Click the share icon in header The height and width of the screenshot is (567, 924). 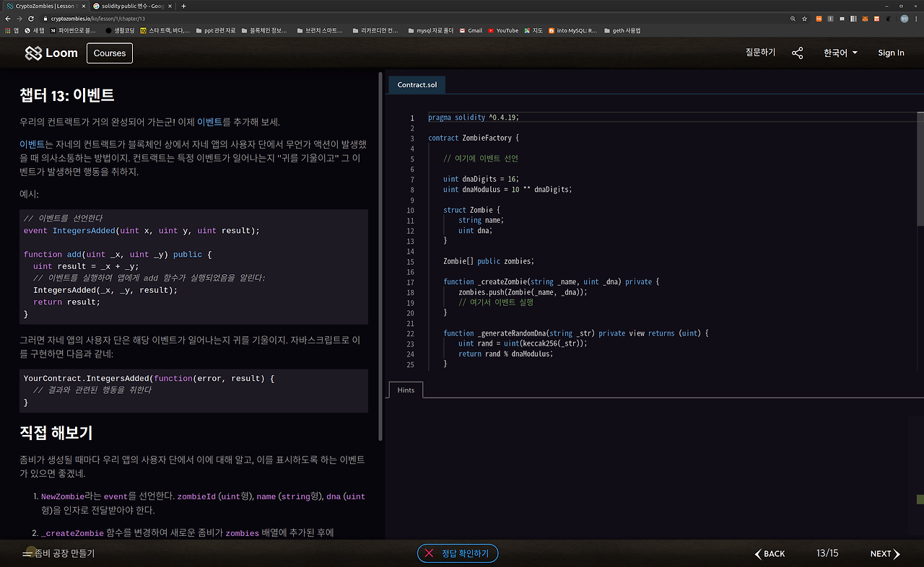pyautogui.click(x=797, y=53)
